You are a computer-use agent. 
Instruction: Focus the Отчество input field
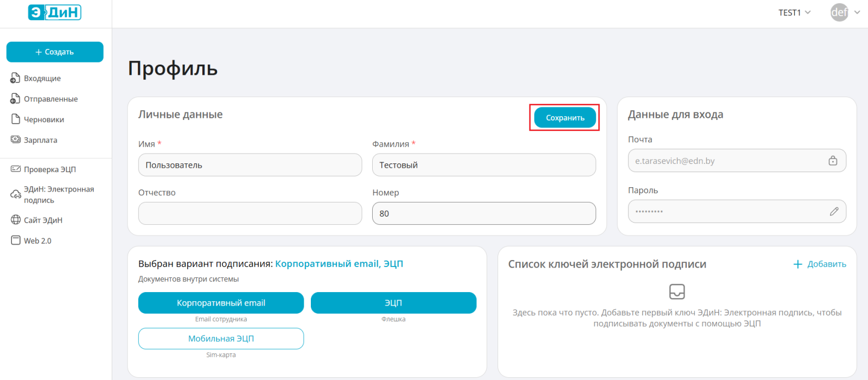(x=250, y=213)
